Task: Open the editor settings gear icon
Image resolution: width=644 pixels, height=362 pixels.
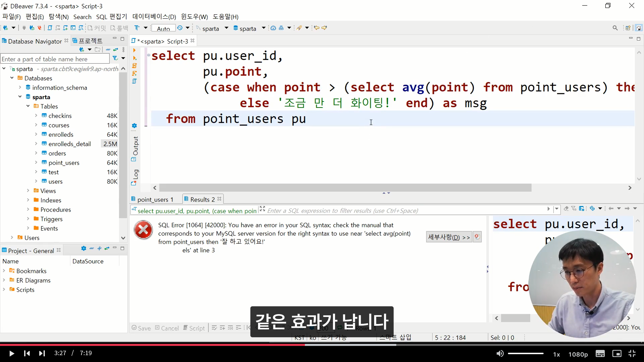Action: (x=134, y=126)
